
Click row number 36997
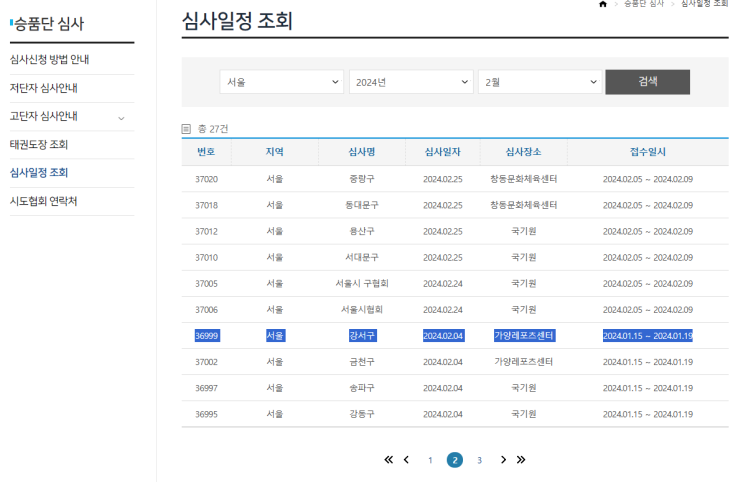point(207,388)
